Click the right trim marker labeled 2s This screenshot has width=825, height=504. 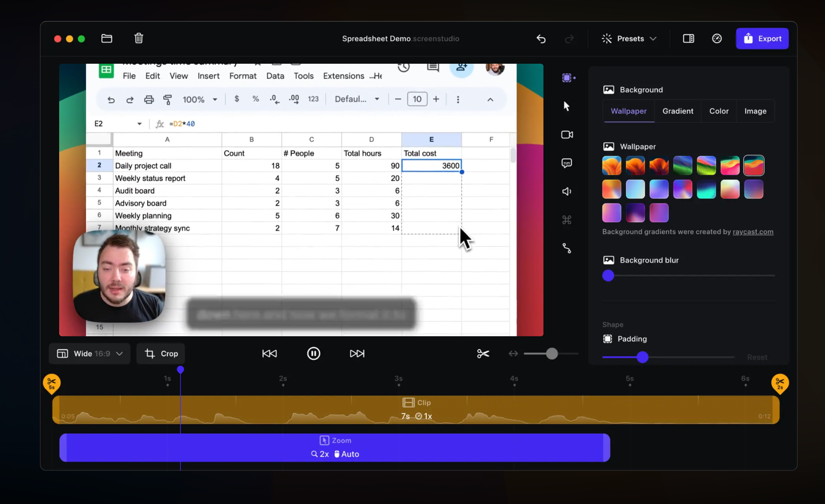pos(780,383)
